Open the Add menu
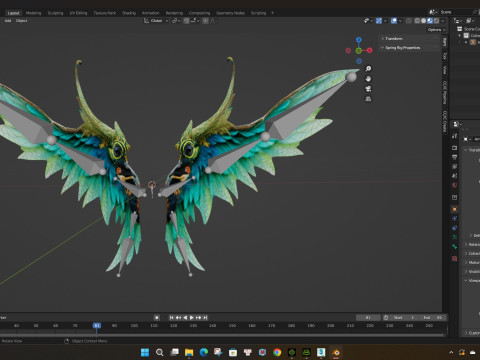The height and width of the screenshot is (360, 480). click(x=8, y=21)
